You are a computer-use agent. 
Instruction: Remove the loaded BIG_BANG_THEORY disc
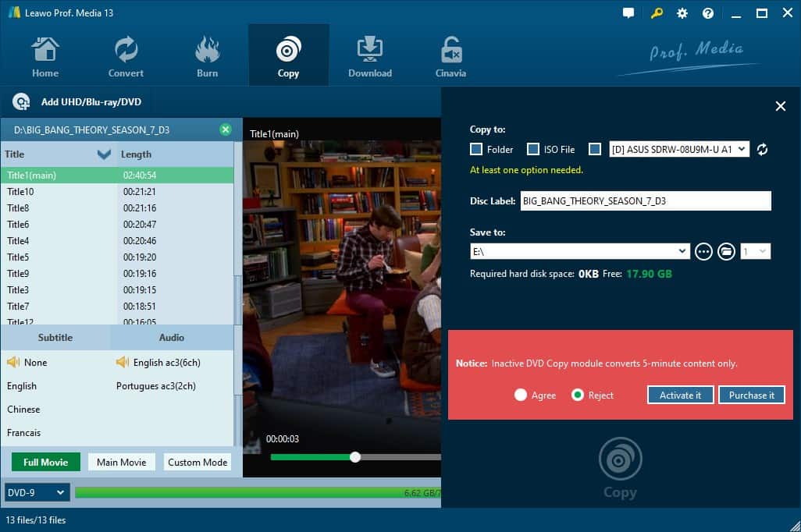click(x=226, y=129)
